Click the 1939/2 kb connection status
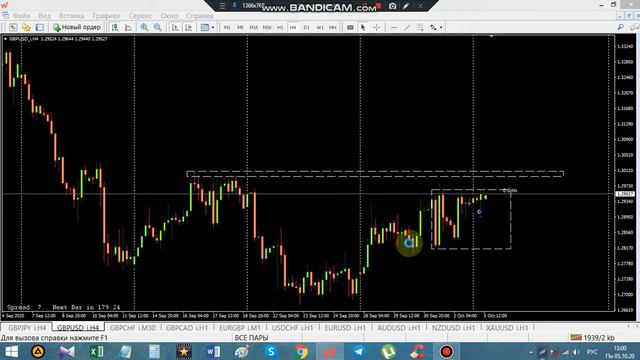Viewport: 640px width, 360px height. (x=592, y=338)
